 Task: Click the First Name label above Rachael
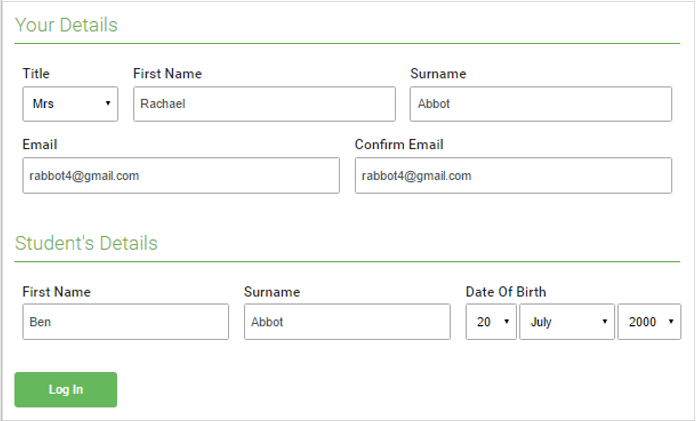[x=167, y=74]
